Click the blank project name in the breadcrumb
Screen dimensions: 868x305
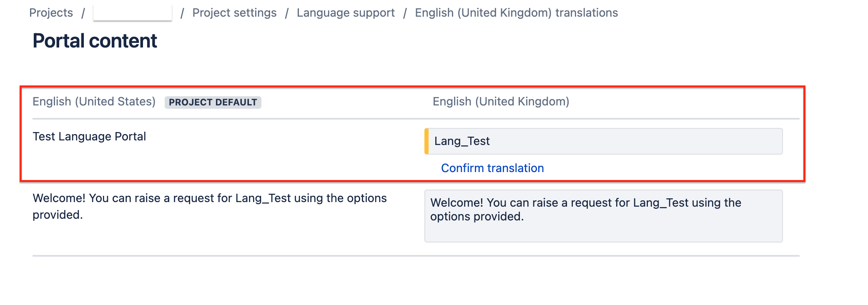(x=133, y=12)
